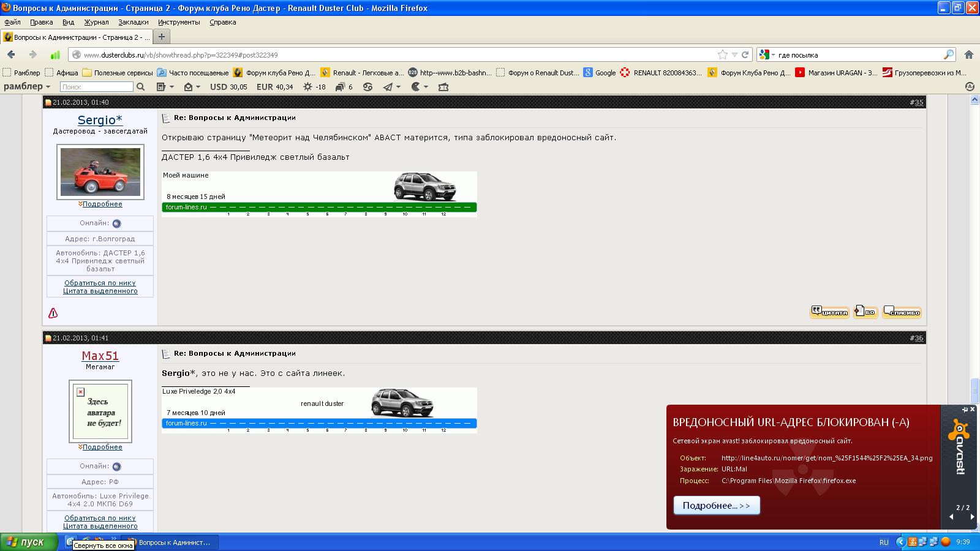Click the Rambler toolbar settings icon at right
Screen dimensions: 980x551
click(970, 87)
